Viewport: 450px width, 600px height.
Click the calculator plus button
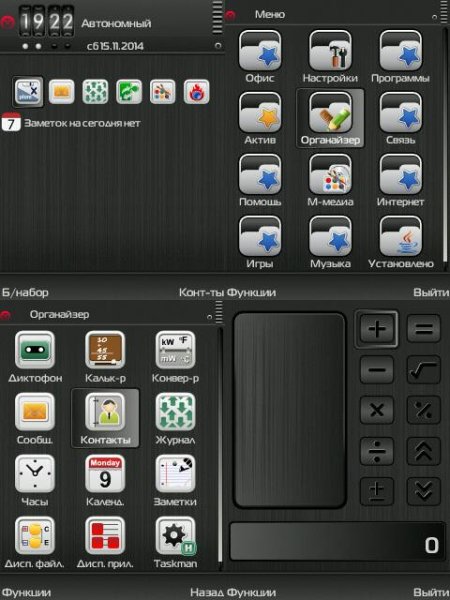pyautogui.click(x=377, y=329)
